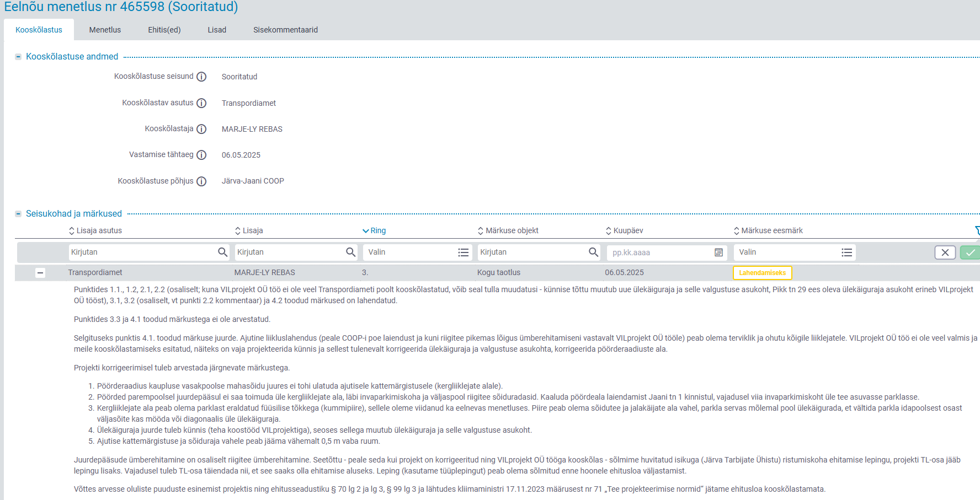Click search icon in Lisaja filter

[x=350, y=252]
